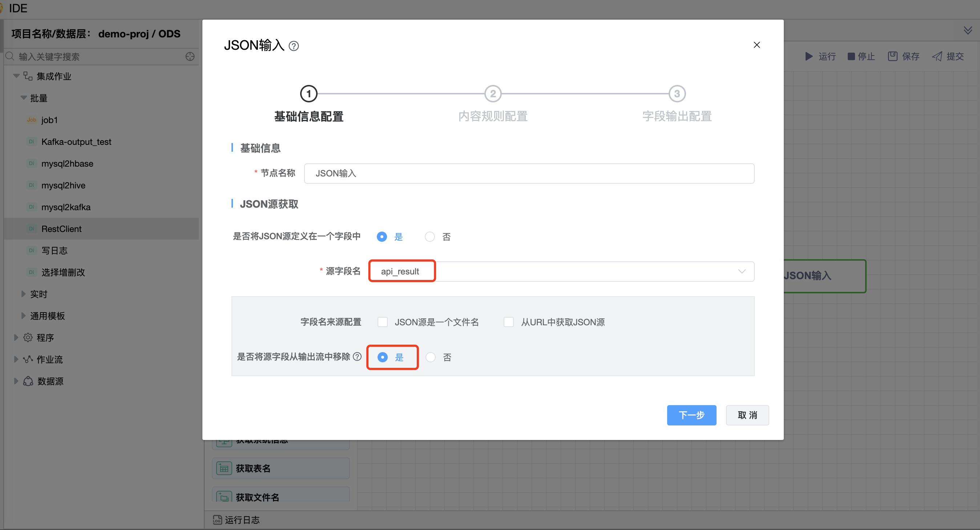
Task: Select the RestClient job in the tree
Action: (61, 228)
